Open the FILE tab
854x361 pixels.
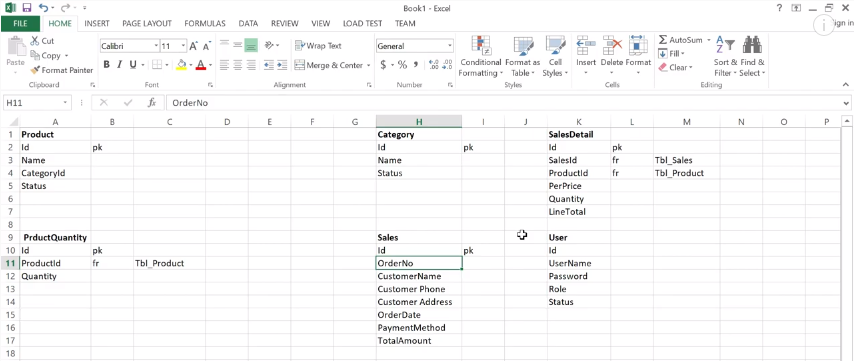coord(20,24)
